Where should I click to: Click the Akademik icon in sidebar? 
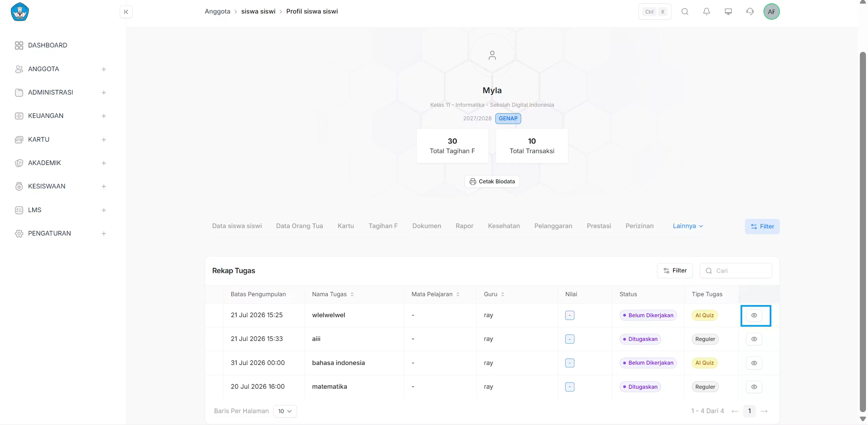[19, 163]
